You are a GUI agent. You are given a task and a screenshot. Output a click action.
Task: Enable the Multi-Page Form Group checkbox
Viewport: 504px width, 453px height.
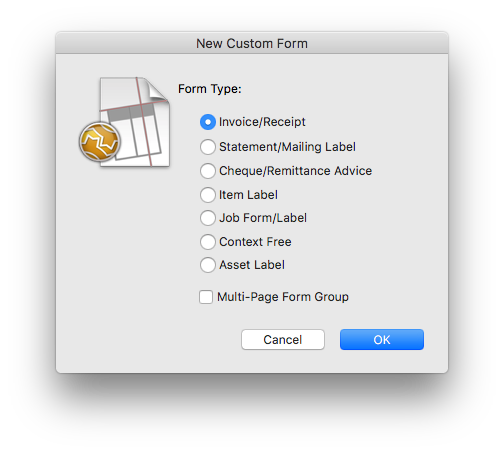coord(206,297)
